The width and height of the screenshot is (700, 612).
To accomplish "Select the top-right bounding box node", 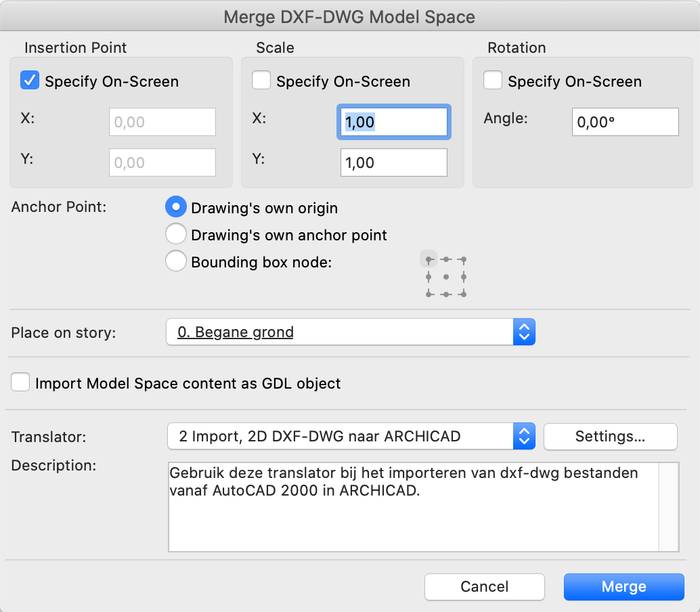I will [x=464, y=259].
